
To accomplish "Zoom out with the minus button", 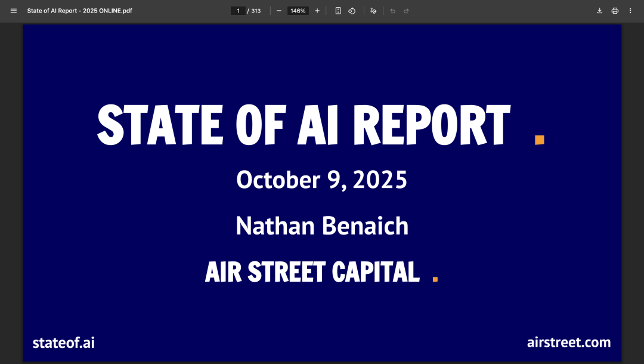I will pyautogui.click(x=279, y=11).
